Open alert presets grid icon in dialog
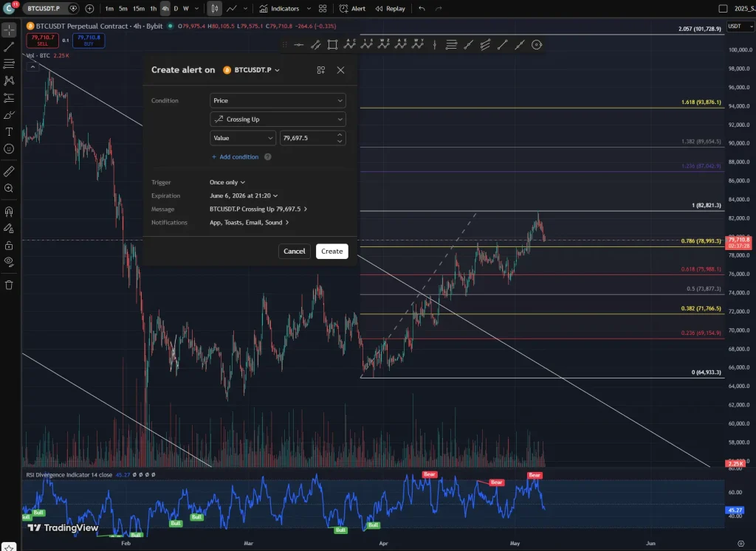Image resolution: width=756 pixels, height=551 pixels. (321, 70)
